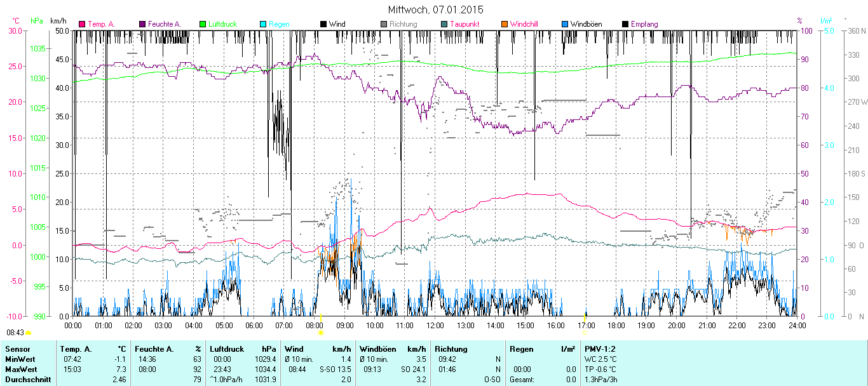Click the chart title Mittwoch, 07.01.2015
Viewport: 868px width, 386px height.
coord(435,10)
